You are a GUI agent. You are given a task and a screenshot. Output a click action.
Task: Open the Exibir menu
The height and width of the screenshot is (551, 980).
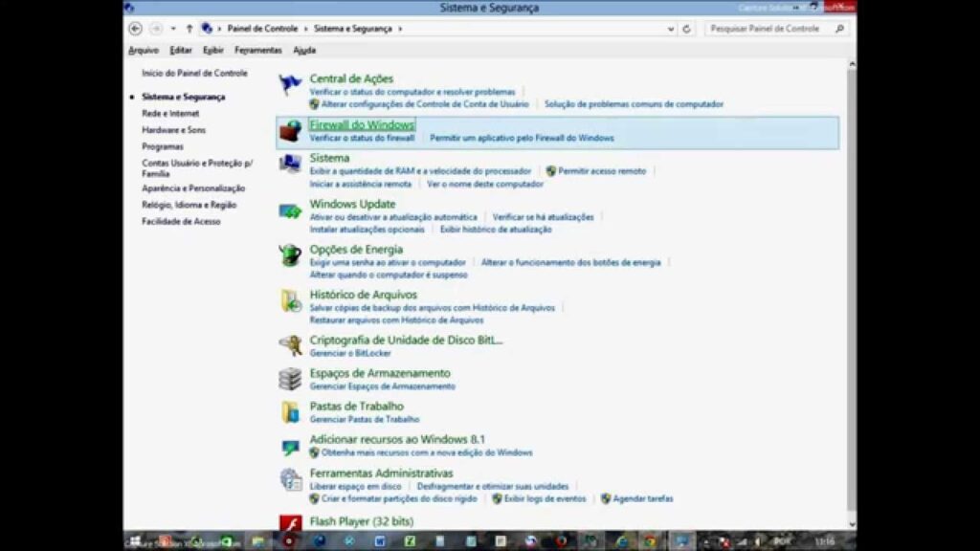213,50
